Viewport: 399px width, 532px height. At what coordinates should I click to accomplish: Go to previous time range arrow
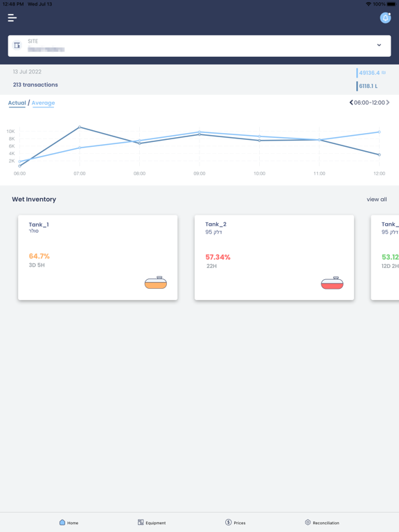click(351, 103)
